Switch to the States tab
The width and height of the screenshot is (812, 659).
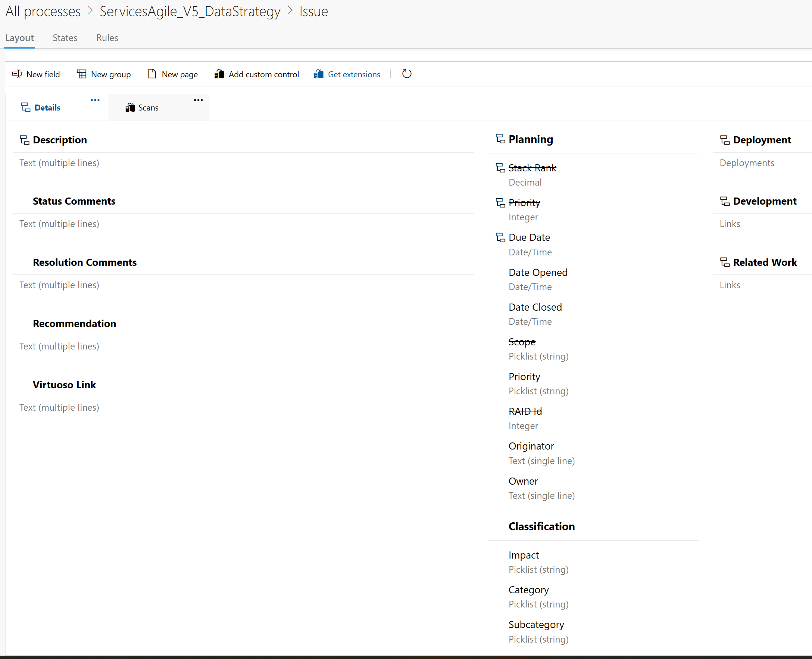[x=65, y=38]
